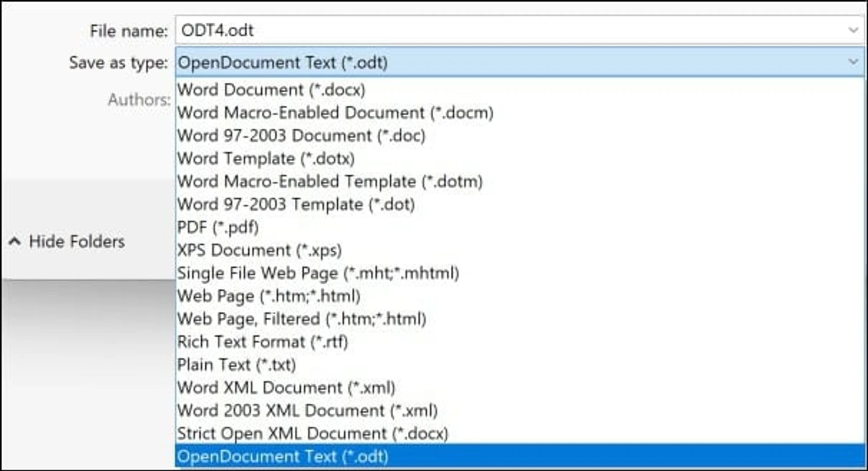The image size is (868, 471).
Task: Choose Word Macro-Enabled Template (*.dotm)
Action: (x=520, y=181)
